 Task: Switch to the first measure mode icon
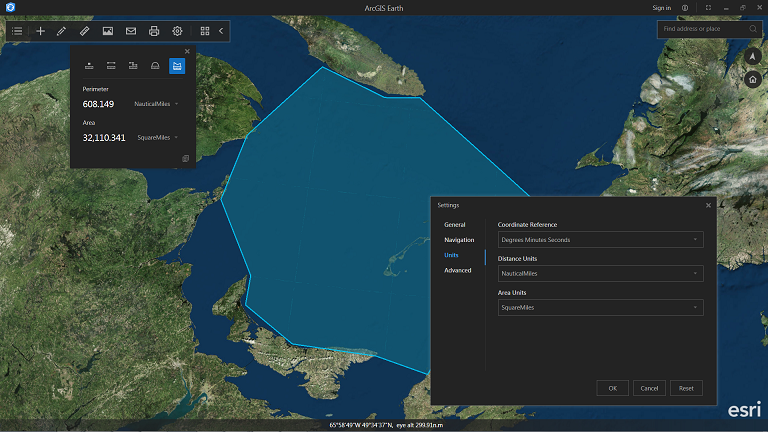[89, 66]
